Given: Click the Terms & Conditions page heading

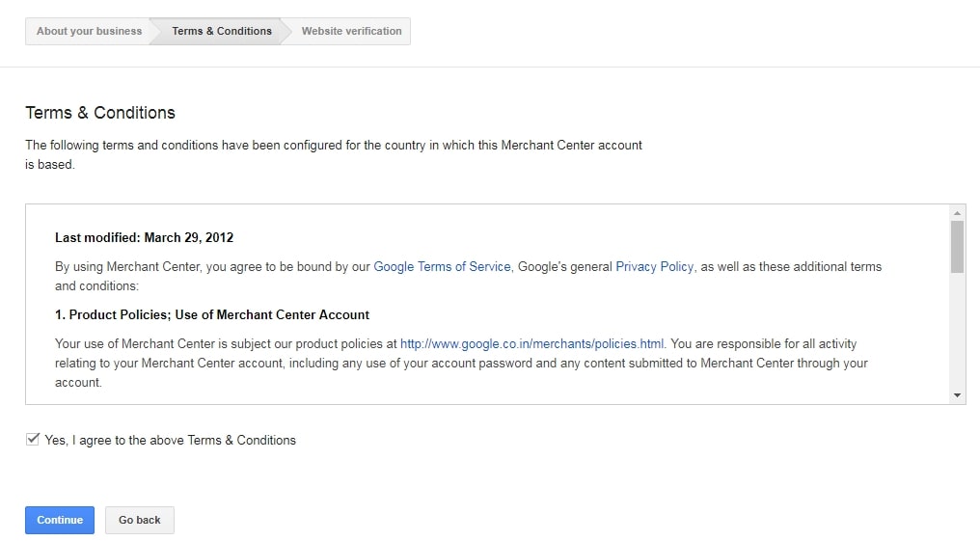Looking at the screenshot, I should [100, 113].
